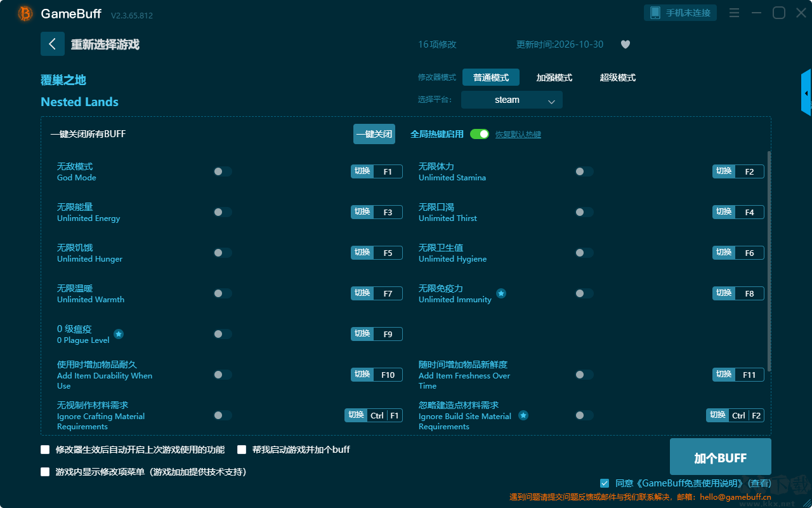Click the 加个BUFF button

point(721,457)
